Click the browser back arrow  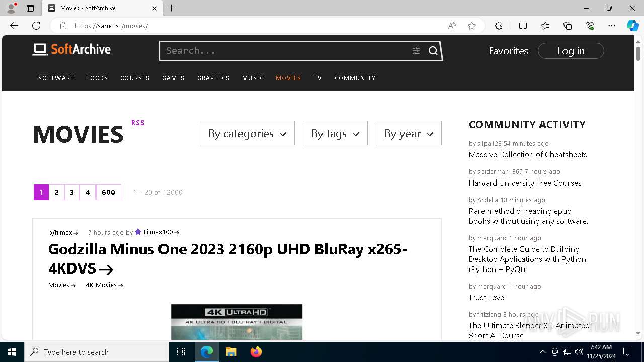(14, 26)
